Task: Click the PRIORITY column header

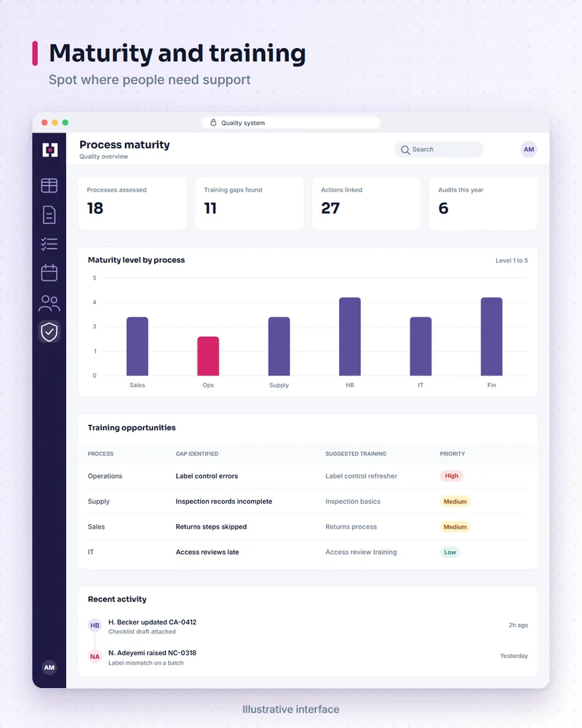Action: click(452, 454)
